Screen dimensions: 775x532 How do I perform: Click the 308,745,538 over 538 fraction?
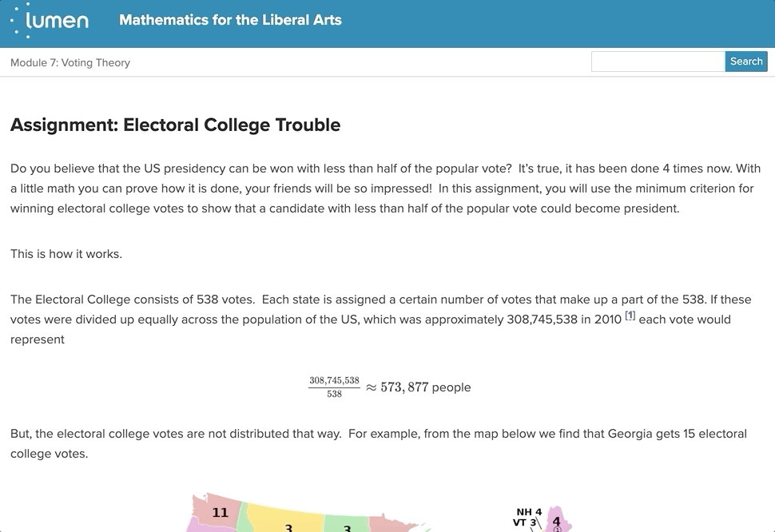[x=334, y=387]
